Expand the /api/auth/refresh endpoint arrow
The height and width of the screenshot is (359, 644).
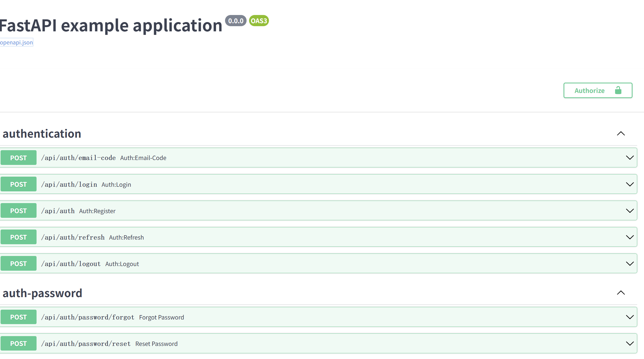click(x=630, y=237)
